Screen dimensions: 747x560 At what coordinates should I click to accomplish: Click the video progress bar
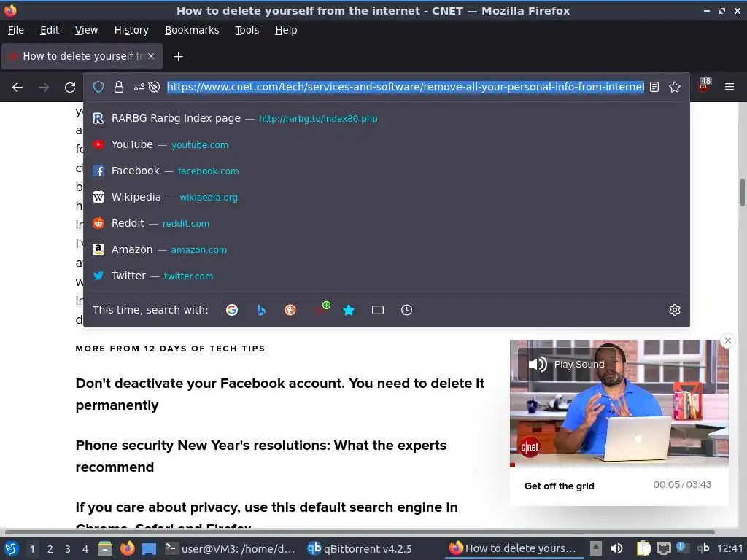pos(619,464)
